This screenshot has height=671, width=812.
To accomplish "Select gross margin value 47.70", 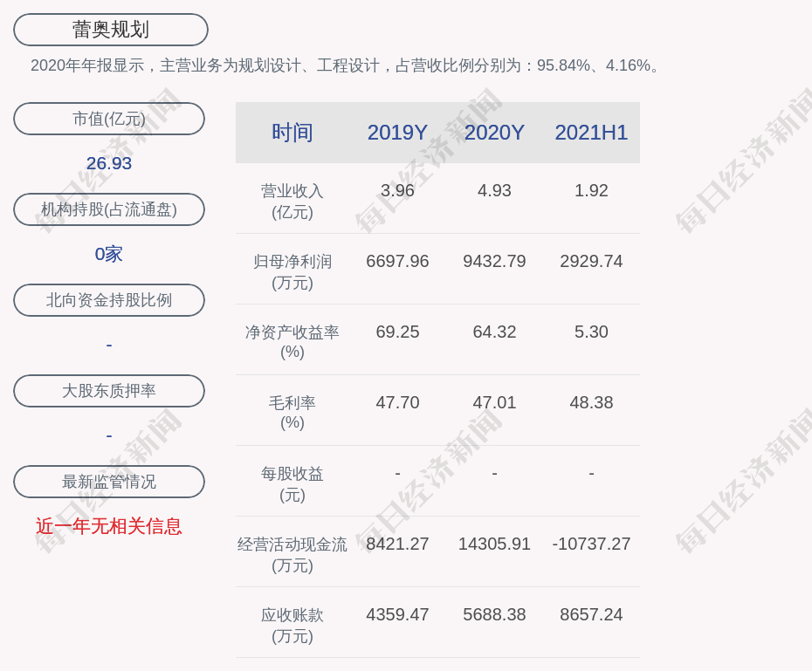I will point(397,402).
